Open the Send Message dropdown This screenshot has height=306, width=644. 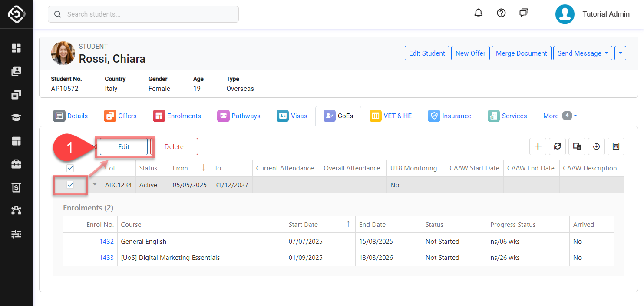click(x=582, y=53)
